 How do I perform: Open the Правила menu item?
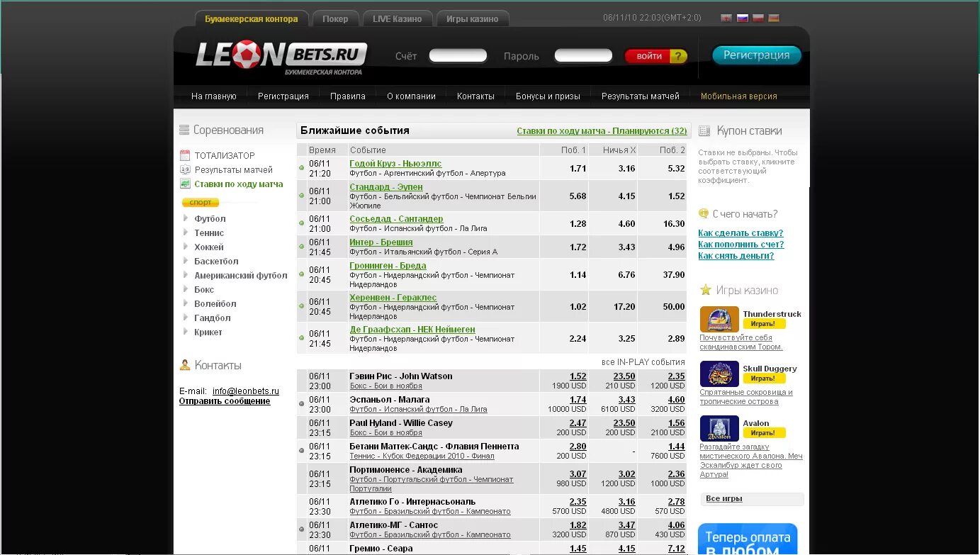(348, 96)
